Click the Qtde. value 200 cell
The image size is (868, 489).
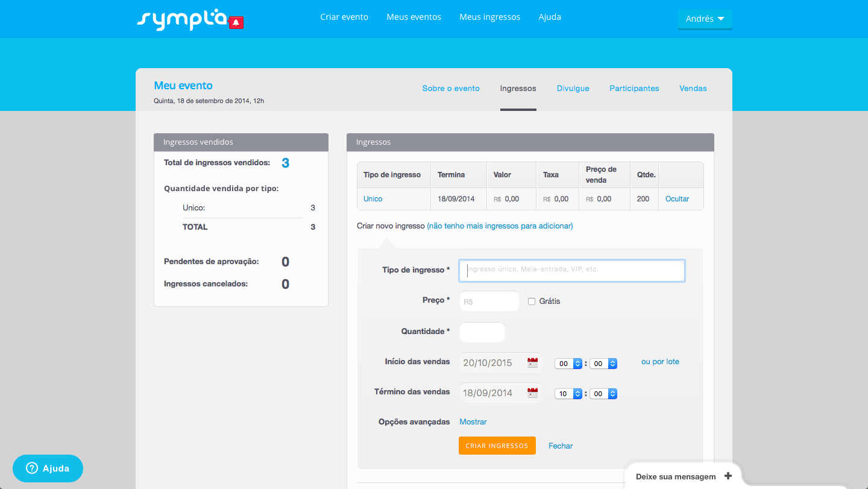click(x=643, y=199)
